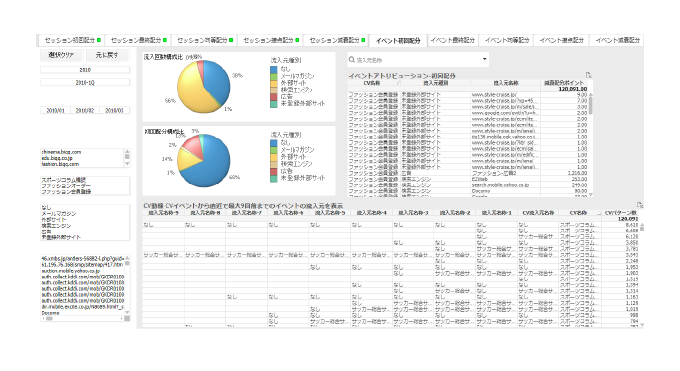Click the CV流入元名称 column header

click(x=538, y=213)
